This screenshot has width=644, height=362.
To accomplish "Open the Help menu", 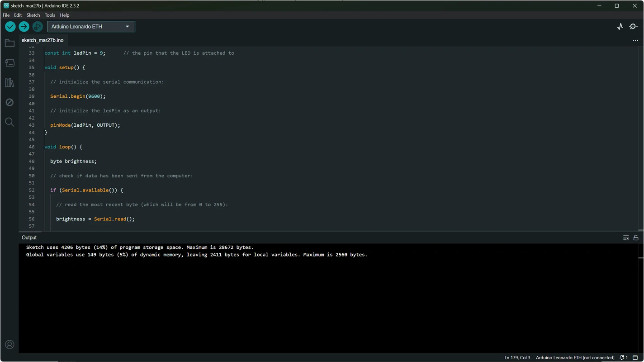I will (65, 15).
